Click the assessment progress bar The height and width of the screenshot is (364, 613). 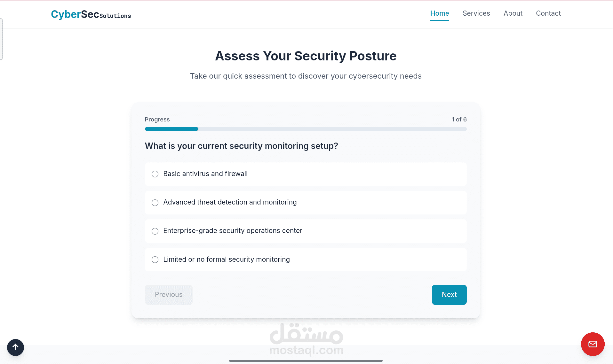click(306, 129)
